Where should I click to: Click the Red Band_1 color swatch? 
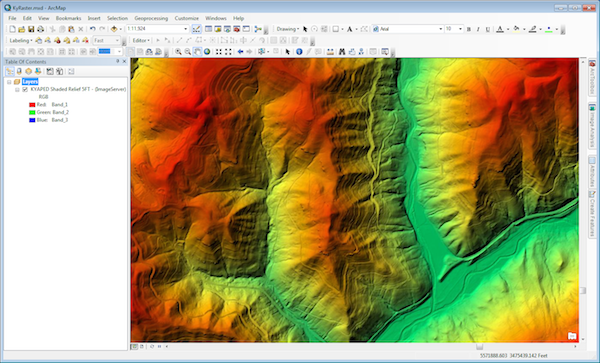(x=32, y=104)
